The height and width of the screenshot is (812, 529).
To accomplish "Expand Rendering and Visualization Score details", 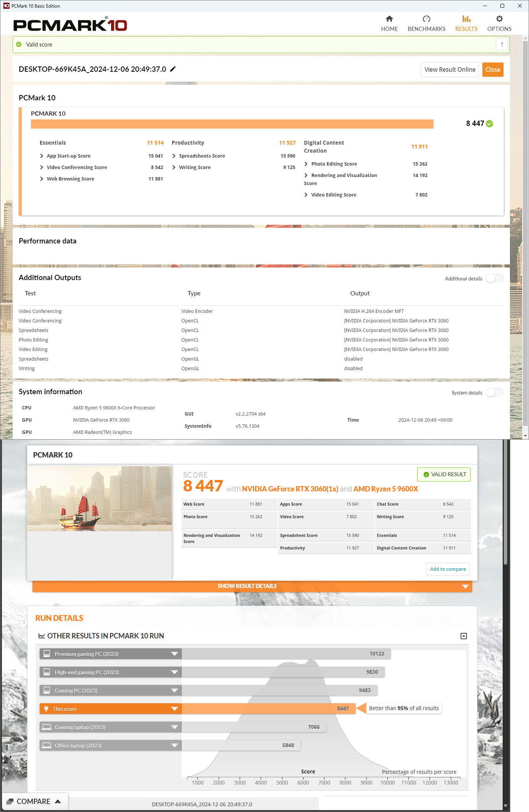I will (306, 175).
